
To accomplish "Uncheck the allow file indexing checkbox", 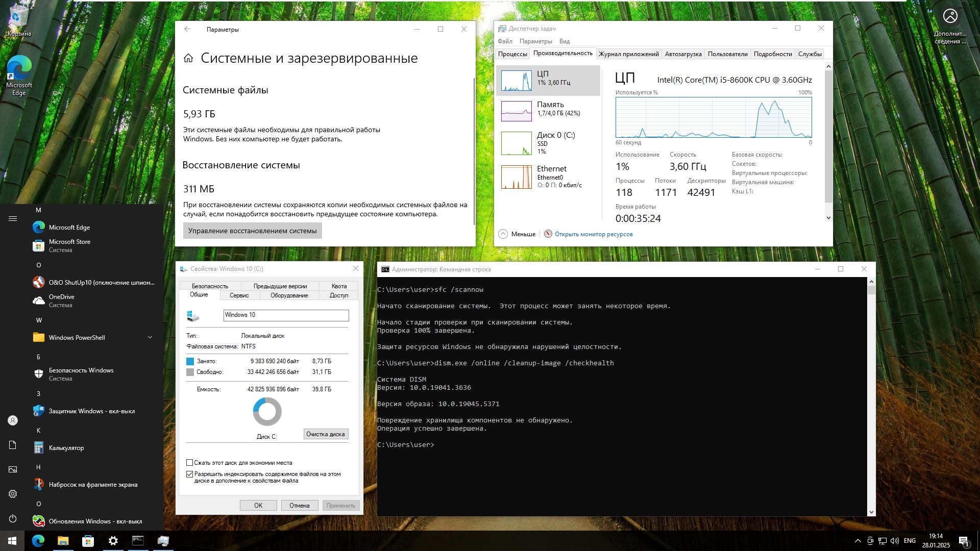I will pos(190,474).
